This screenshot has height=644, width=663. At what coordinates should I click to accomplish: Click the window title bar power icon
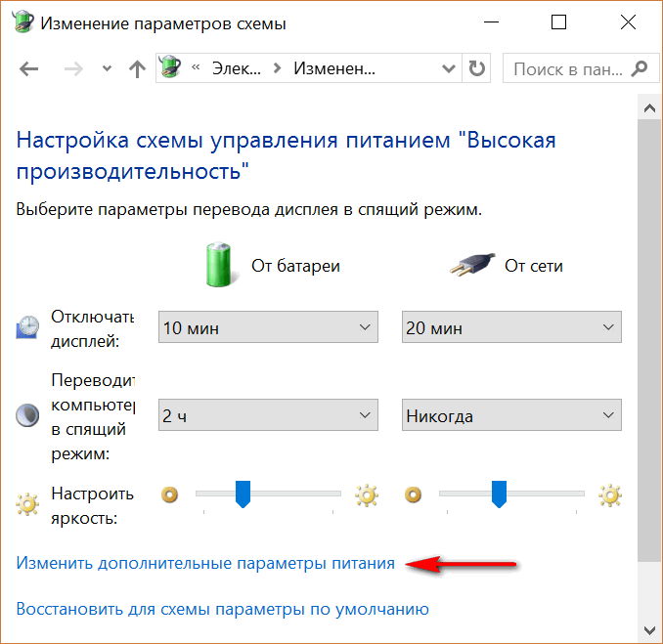pos(23,21)
